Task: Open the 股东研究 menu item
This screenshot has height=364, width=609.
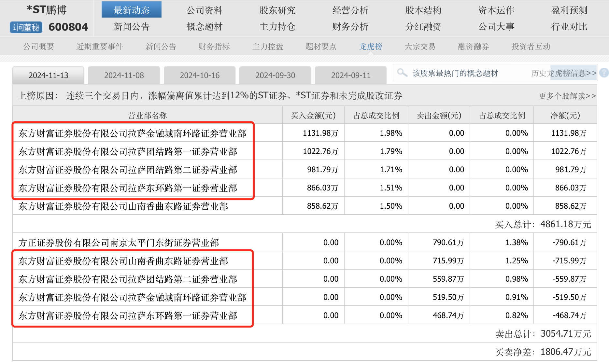Action: click(x=277, y=10)
